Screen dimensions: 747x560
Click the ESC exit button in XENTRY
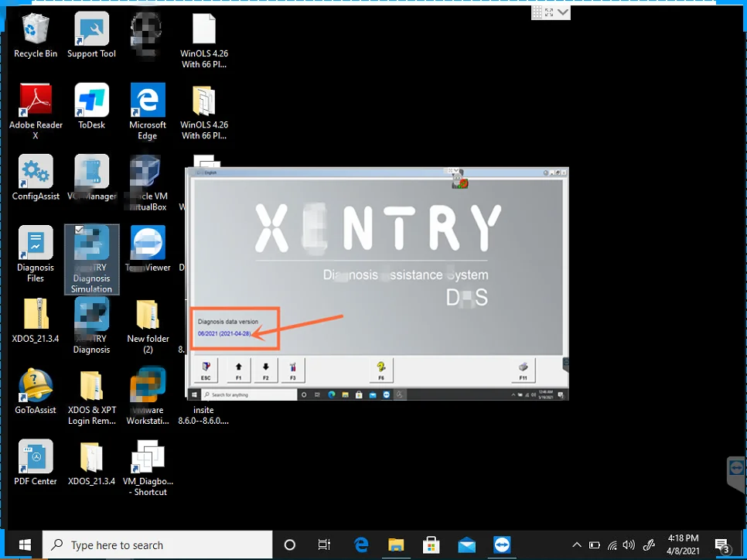coord(206,370)
